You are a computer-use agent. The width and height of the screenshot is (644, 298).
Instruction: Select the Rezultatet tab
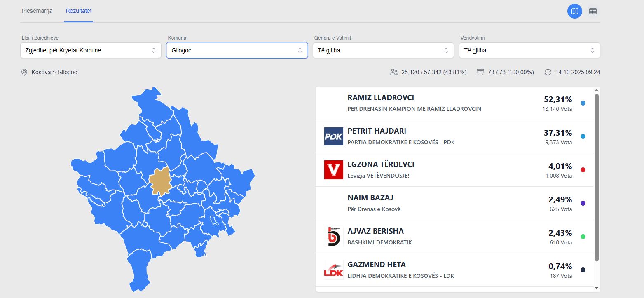pos(79,11)
